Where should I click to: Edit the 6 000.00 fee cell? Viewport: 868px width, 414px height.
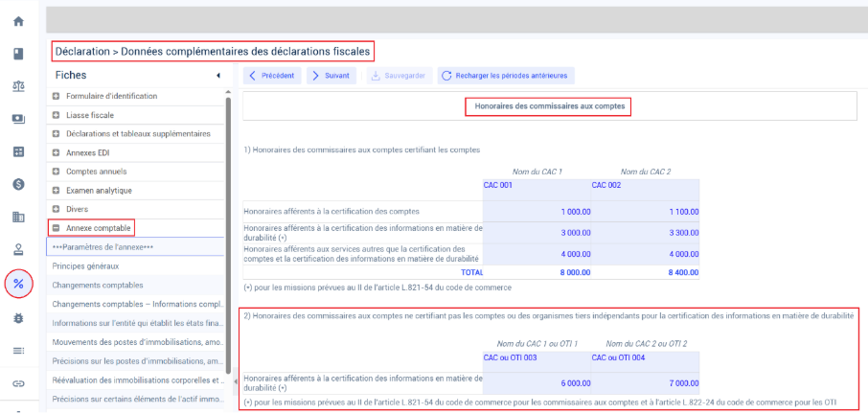tap(537, 383)
